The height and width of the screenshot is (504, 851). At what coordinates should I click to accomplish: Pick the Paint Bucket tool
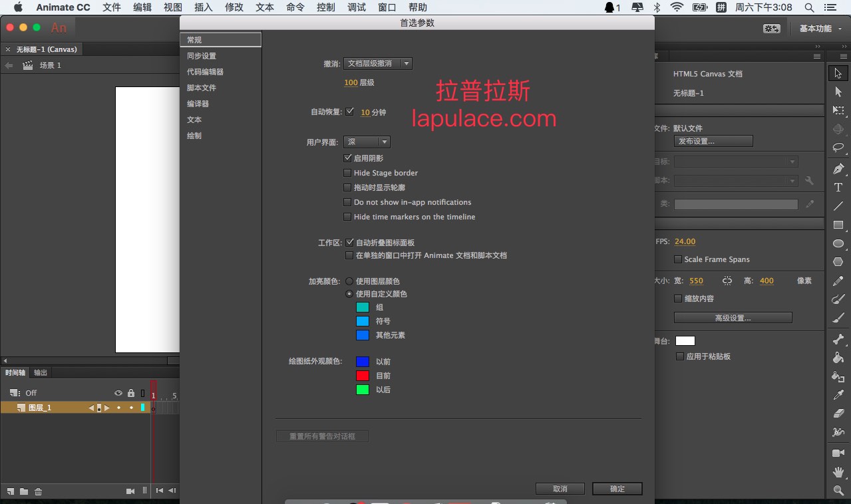coord(838,358)
